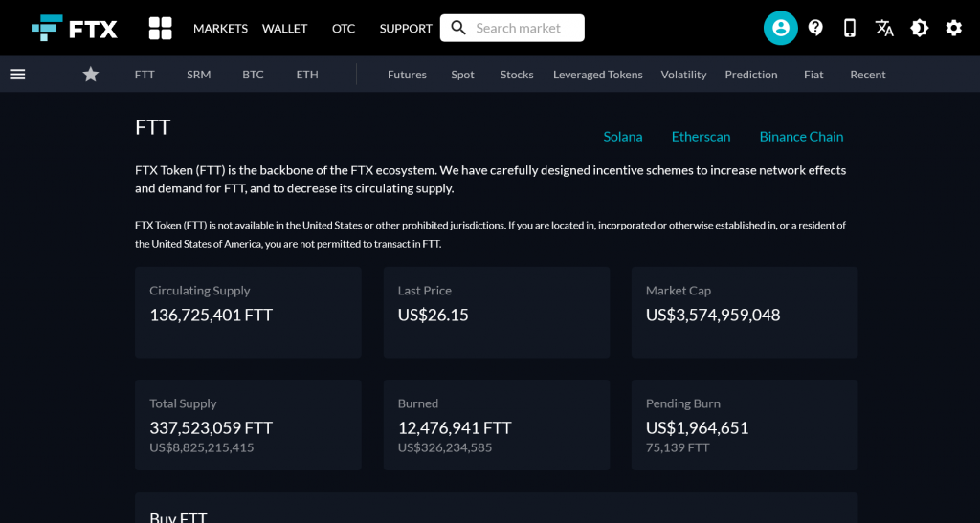
Task: Toggle the dark/light theme icon
Action: point(920,28)
